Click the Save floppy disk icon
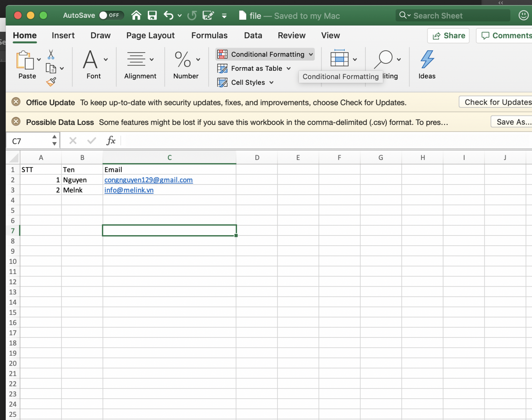532x420 pixels. [x=152, y=15]
